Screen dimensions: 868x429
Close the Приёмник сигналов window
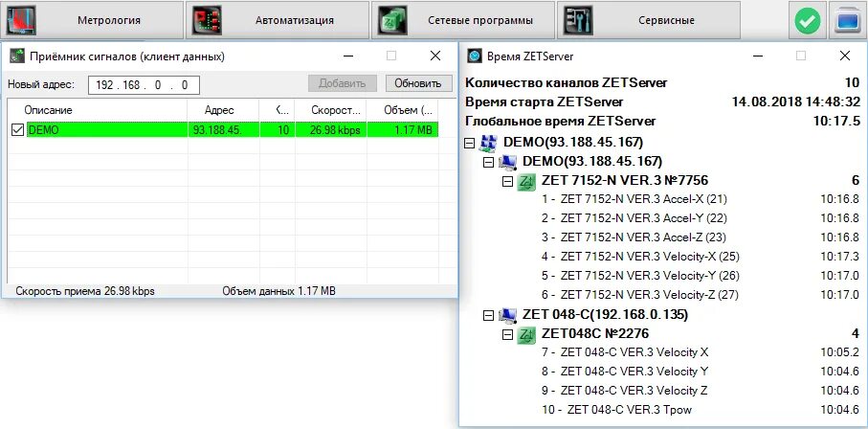(x=435, y=56)
